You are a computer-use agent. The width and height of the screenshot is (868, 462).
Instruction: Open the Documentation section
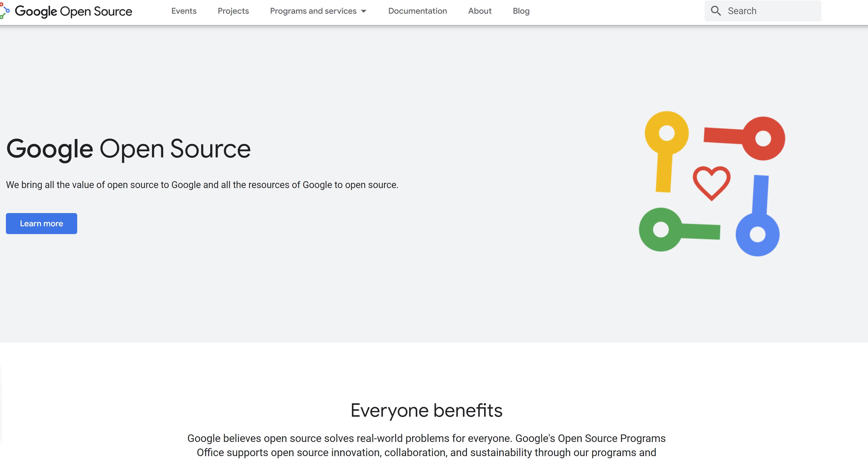tap(418, 11)
